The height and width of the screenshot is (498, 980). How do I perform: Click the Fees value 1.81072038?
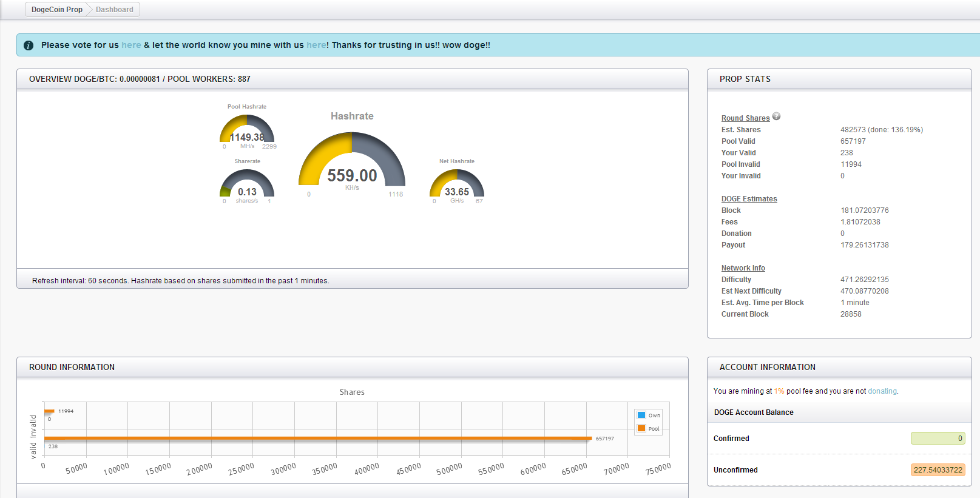(860, 222)
